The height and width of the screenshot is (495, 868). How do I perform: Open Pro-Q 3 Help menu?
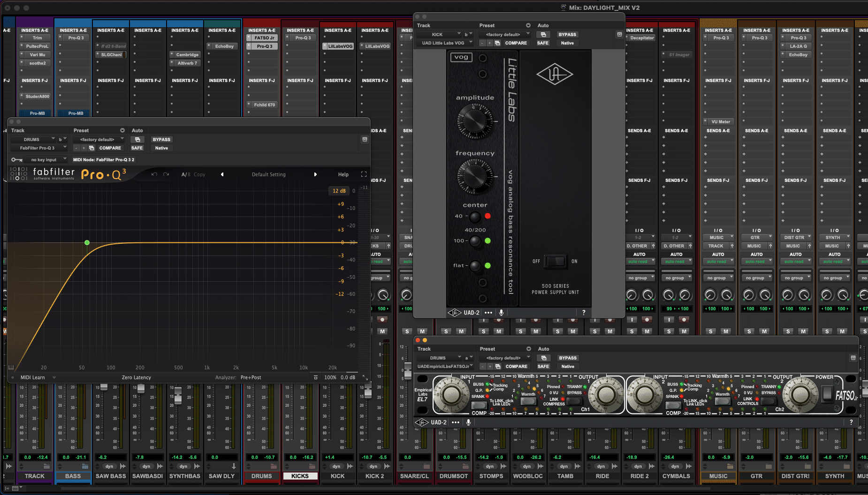click(343, 174)
